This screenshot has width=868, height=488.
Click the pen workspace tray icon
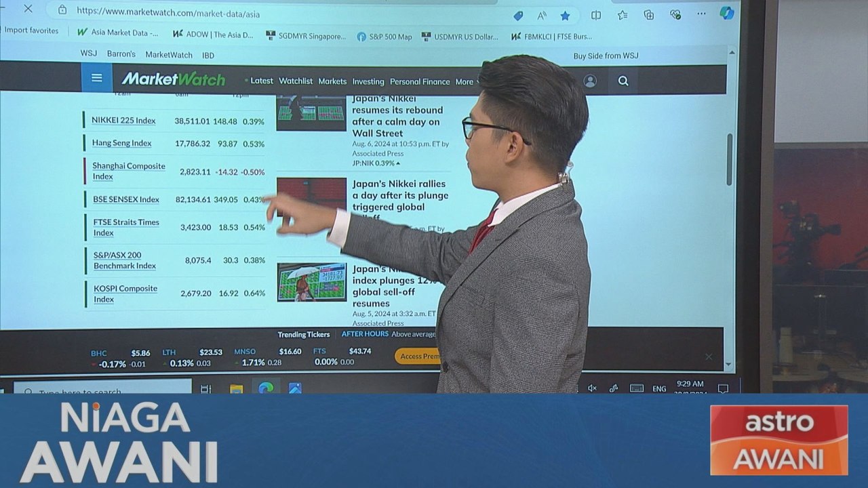(614, 388)
